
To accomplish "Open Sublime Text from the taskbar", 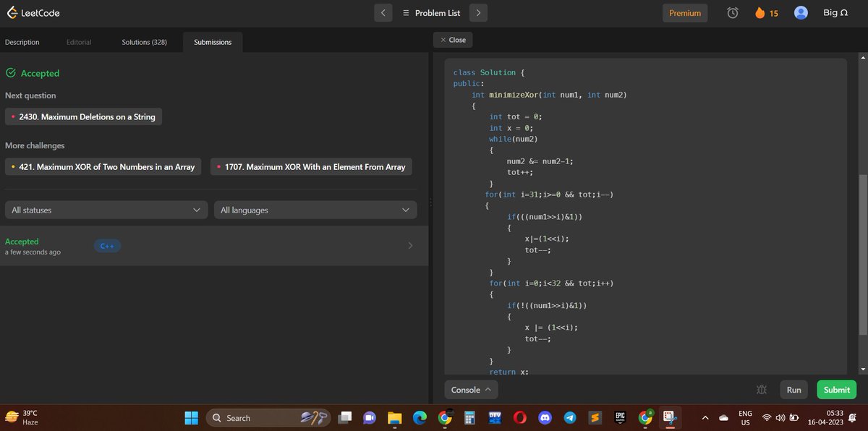I will click(x=595, y=417).
